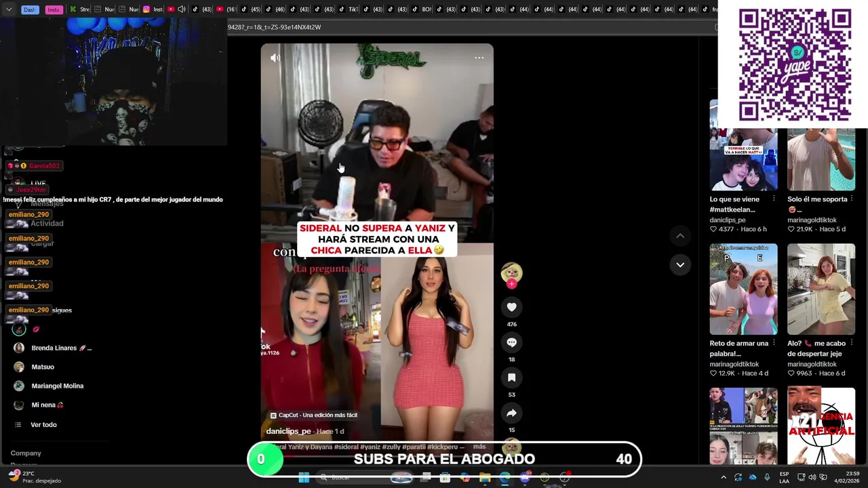
Task: Open Microsoft Store from the taskbar
Action: click(446, 477)
